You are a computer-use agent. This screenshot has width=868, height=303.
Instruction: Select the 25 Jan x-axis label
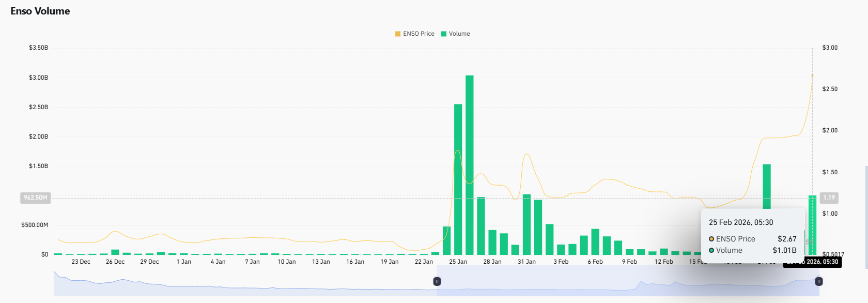tap(458, 262)
